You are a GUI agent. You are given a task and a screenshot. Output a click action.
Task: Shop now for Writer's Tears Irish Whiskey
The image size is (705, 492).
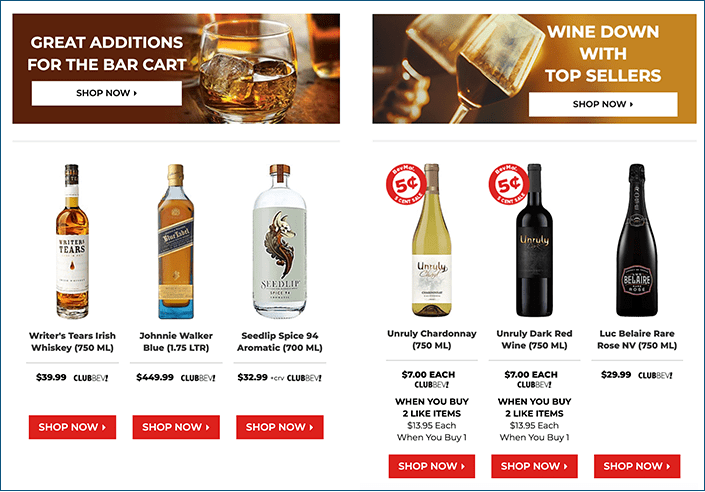tap(72, 427)
